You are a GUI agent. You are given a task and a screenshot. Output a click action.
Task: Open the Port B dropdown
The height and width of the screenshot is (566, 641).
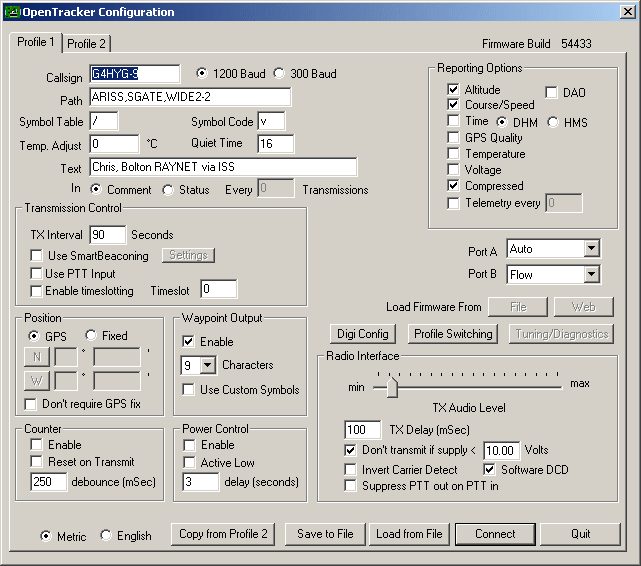(x=592, y=274)
